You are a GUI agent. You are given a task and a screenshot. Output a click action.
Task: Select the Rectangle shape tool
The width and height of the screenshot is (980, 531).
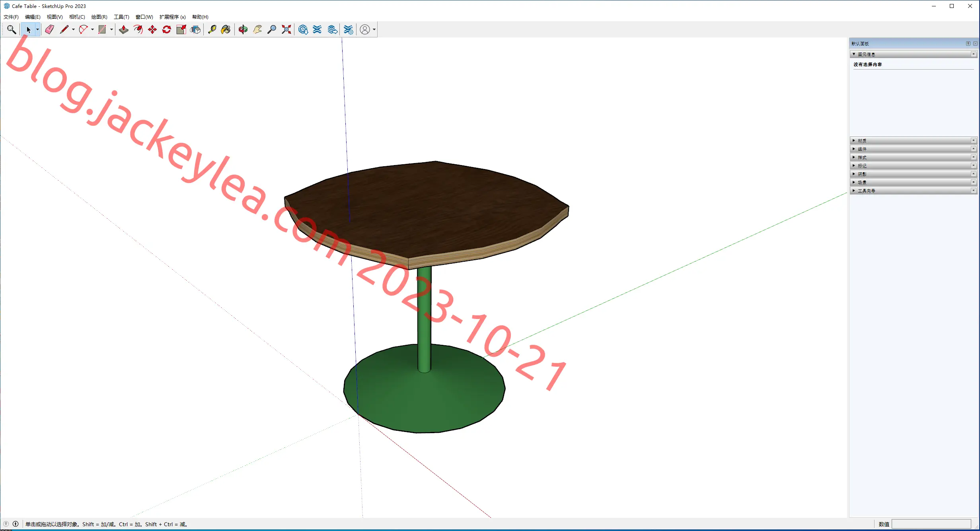click(102, 29)
